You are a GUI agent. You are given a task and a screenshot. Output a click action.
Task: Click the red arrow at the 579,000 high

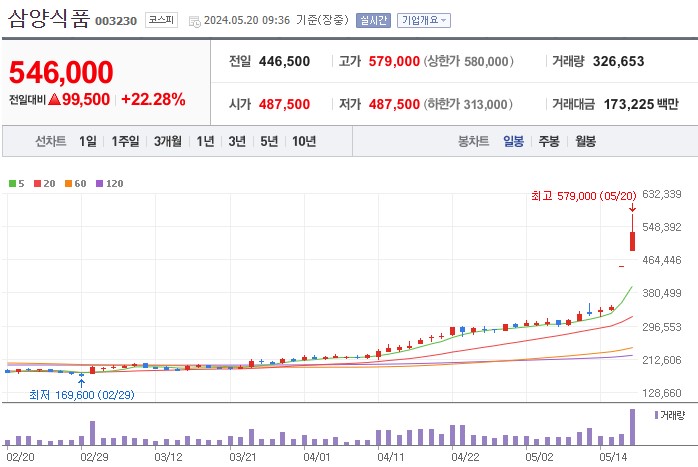click(x=632, y=211)
